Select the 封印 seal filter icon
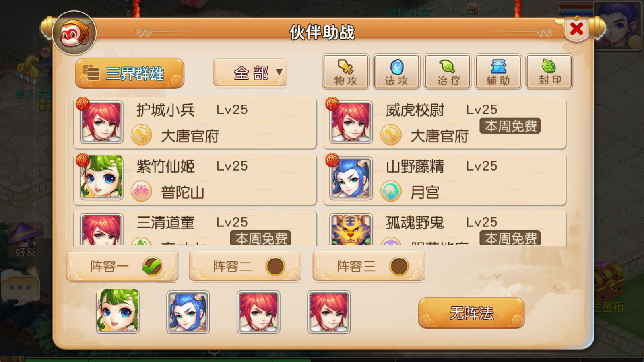 pyautogui.click(x=549, y=72)
